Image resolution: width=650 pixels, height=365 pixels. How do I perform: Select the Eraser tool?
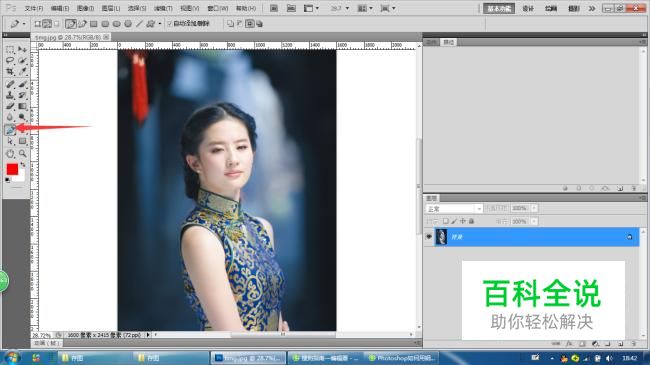pos(10,106)
